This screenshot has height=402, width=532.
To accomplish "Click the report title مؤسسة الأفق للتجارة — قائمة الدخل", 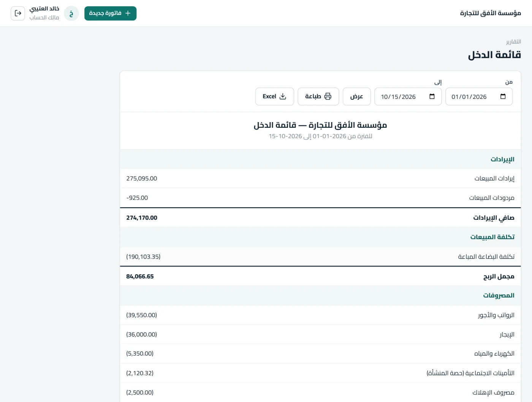I will 320,125.
